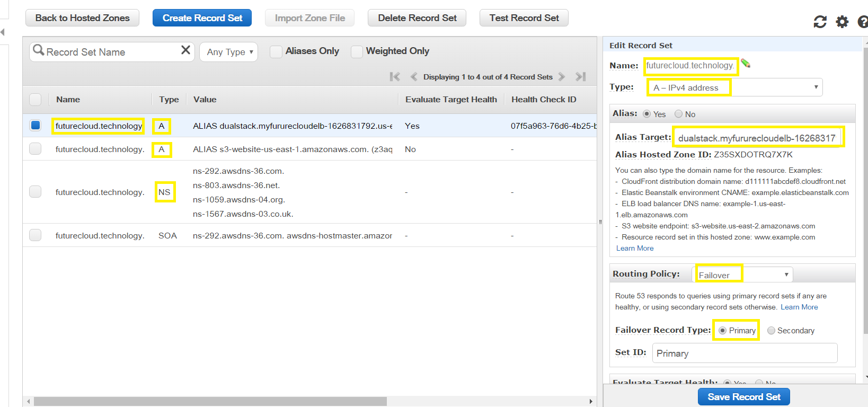This screenshot has width=868, height=407.
Task: Click the green edit pencil beside Name field
Action: pos(746,64)
